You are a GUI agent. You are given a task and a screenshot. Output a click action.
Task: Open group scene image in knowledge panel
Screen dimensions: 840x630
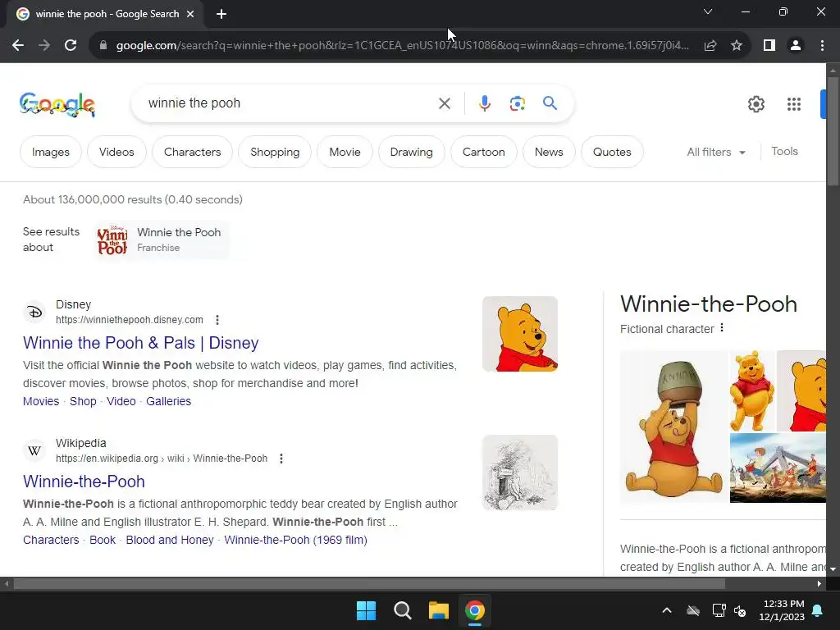[x=778, y=468]
